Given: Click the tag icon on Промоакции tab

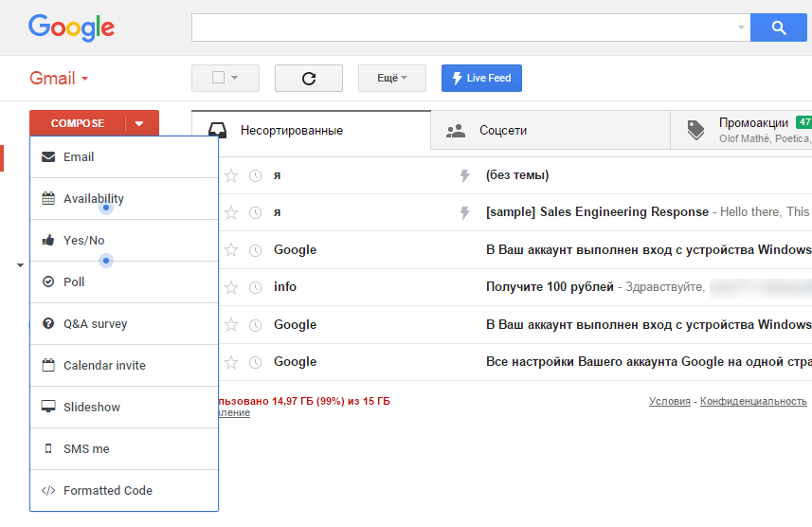Looking at the screenshot, I should coord(695,130).
